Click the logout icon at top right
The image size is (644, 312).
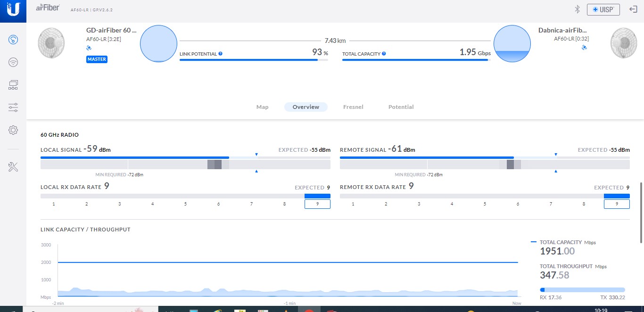(x=633, y=9)
